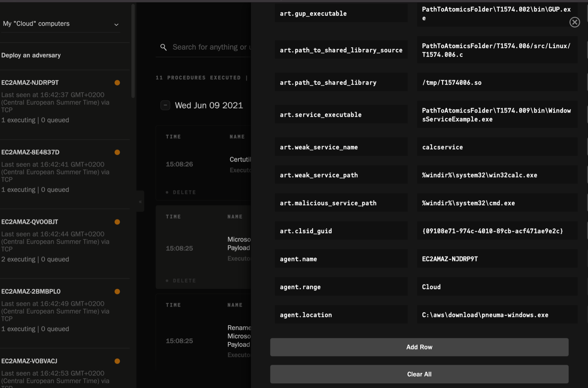Click Deploy an adversary

(31, 55)
